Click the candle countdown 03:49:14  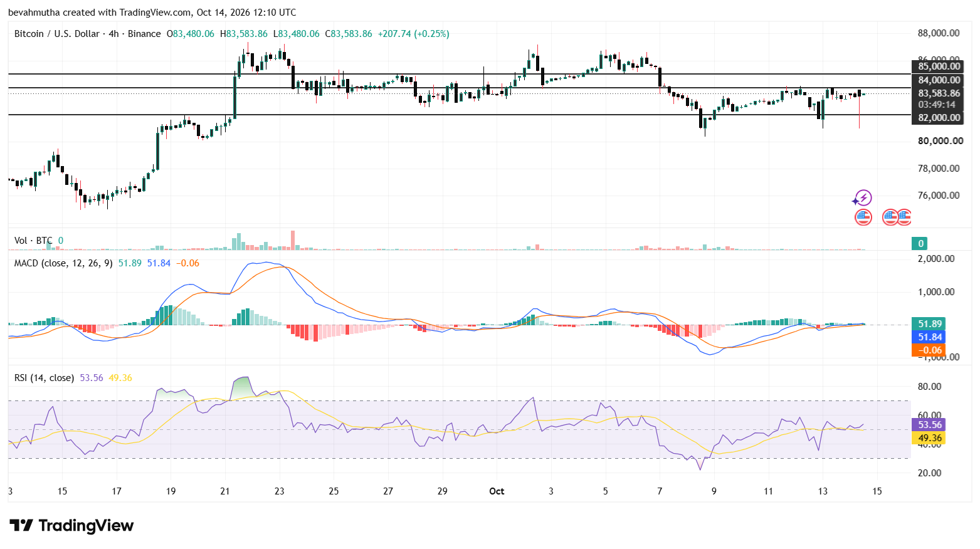tap(937, 105)
